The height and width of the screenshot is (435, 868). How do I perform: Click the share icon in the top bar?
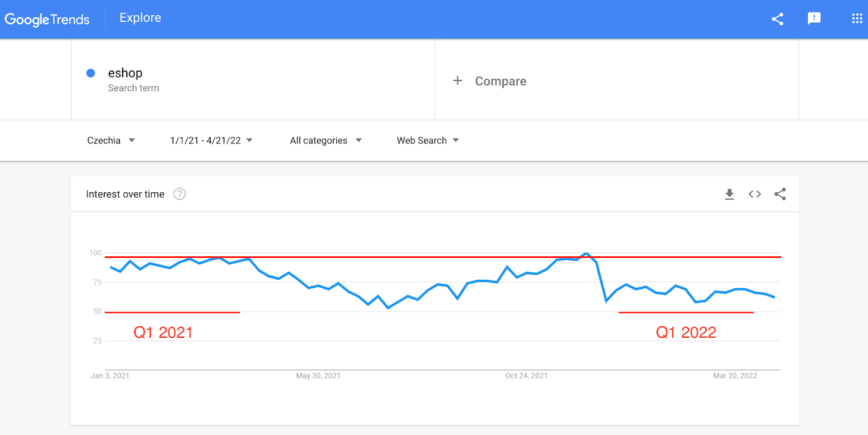778,18
